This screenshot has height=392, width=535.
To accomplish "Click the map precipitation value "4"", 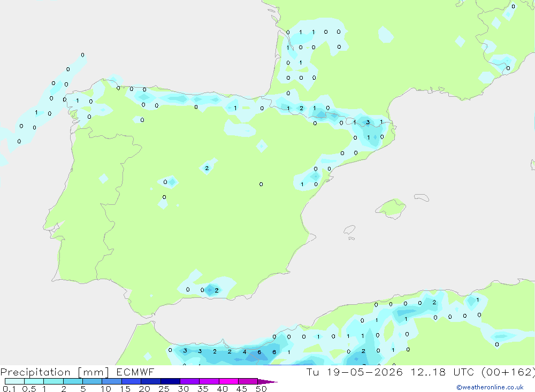I will click(x=244, y=352).
